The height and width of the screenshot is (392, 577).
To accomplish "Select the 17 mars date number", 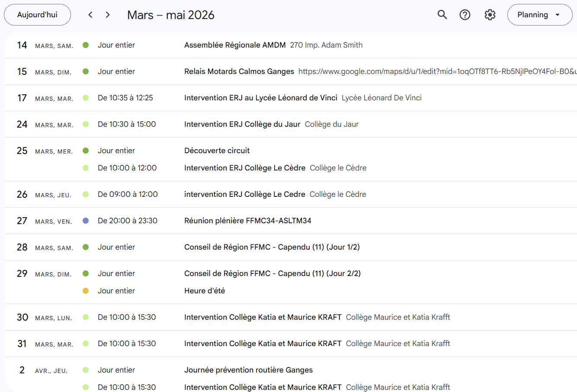I will [x=22, y=98].
